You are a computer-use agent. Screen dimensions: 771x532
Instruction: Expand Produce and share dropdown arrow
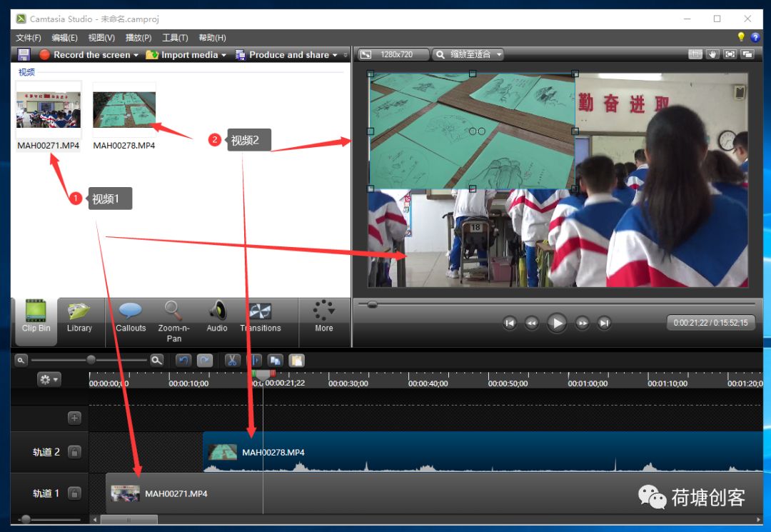pyautogui.click(x=335, y=55)
